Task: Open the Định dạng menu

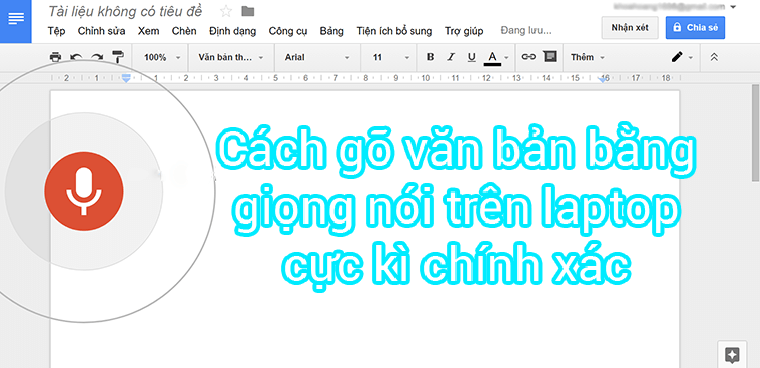Action: point(232,31)
